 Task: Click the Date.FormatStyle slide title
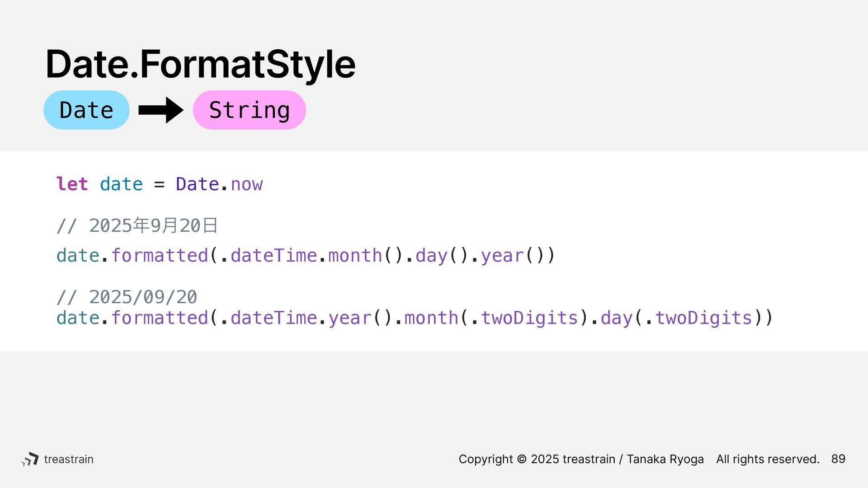tap(200, 64)
